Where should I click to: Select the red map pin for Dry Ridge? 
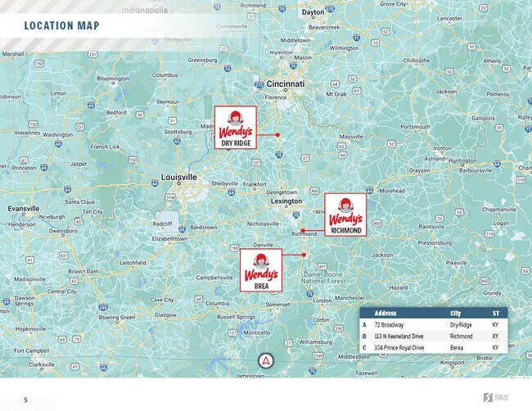point(278,133)
